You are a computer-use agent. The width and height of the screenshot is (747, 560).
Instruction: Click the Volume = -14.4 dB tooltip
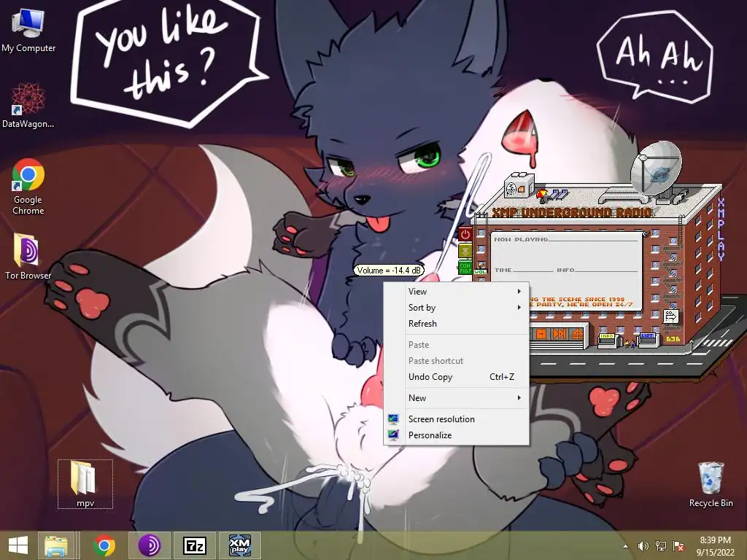pyautogui.click(x=389, y=271)
